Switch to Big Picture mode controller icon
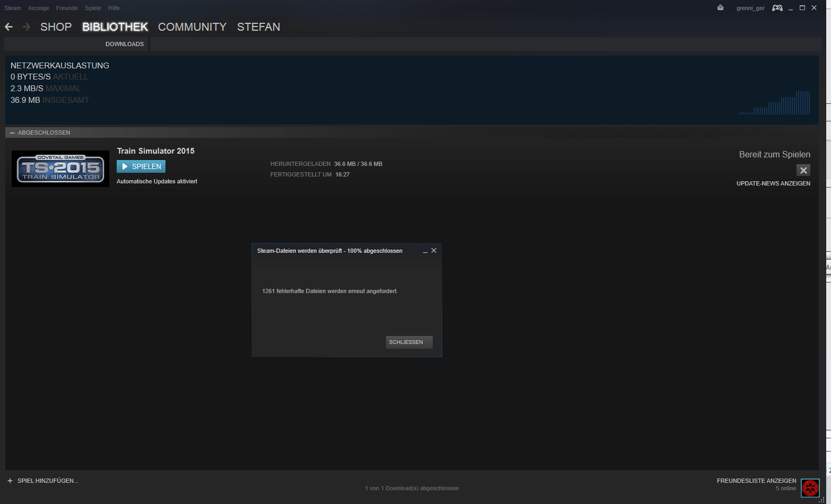Screen dimensions: 831x504 point(777,7)
